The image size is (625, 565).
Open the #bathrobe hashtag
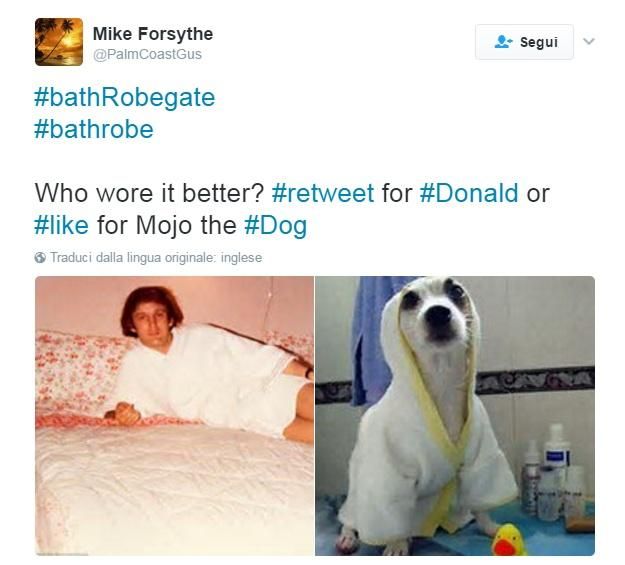[94, 129]
